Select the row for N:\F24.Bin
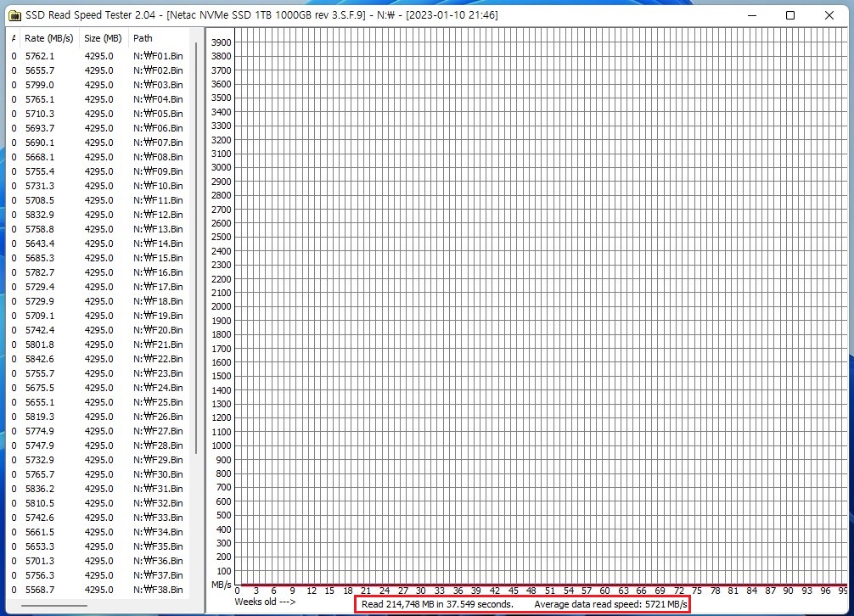 coord(98,388)
